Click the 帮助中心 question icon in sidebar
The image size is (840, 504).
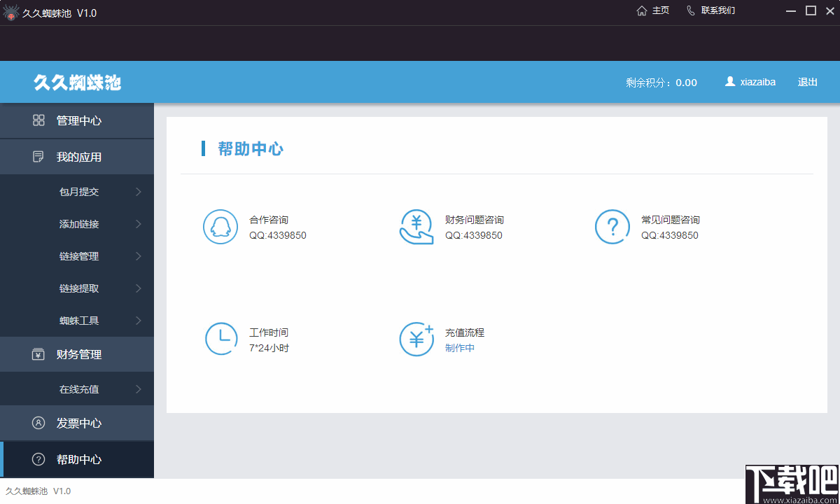pos(38,459)
